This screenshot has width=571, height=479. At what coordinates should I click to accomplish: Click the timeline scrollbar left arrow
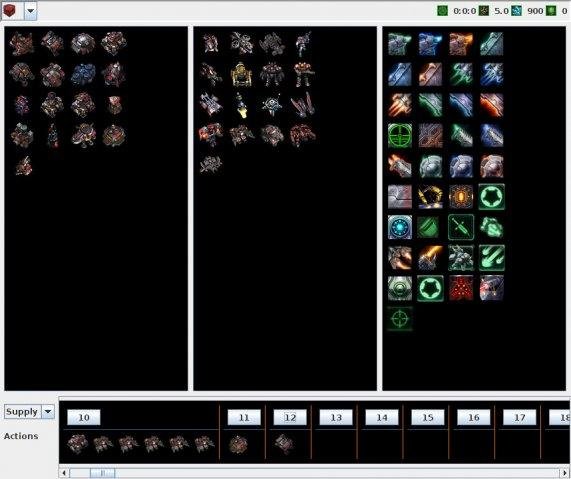[64, 473]
